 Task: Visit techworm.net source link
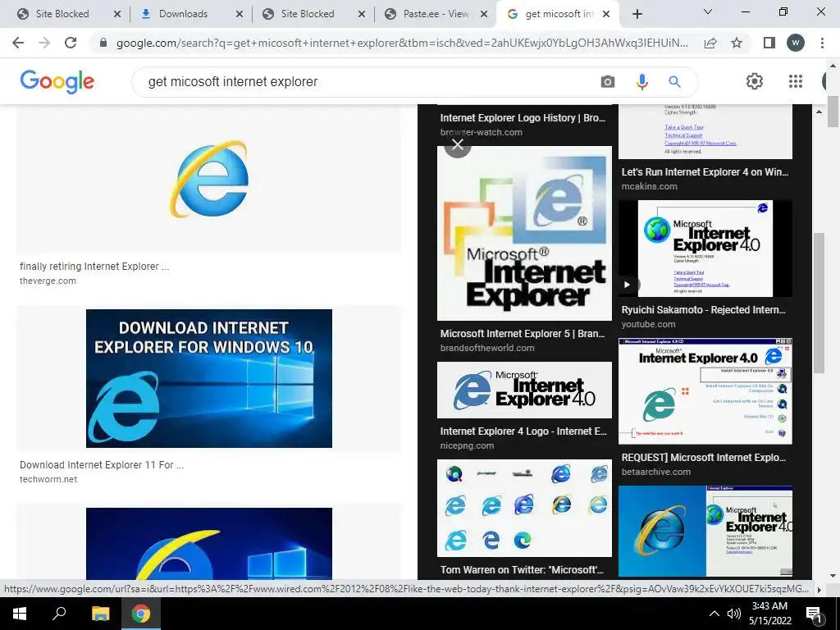click(x=48, y=479)
